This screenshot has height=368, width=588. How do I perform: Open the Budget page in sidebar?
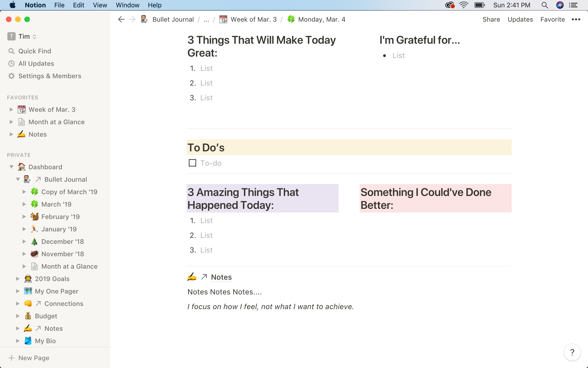click(x=46, y=316)
